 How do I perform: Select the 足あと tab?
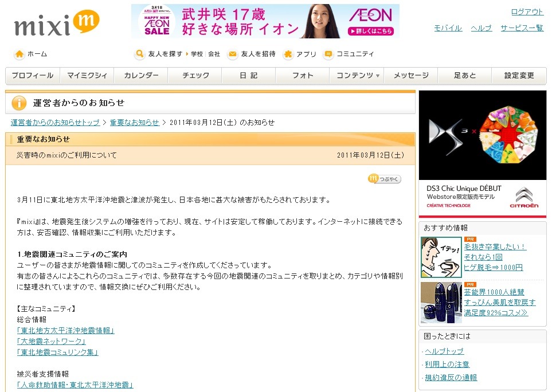(x=465, y=75)
